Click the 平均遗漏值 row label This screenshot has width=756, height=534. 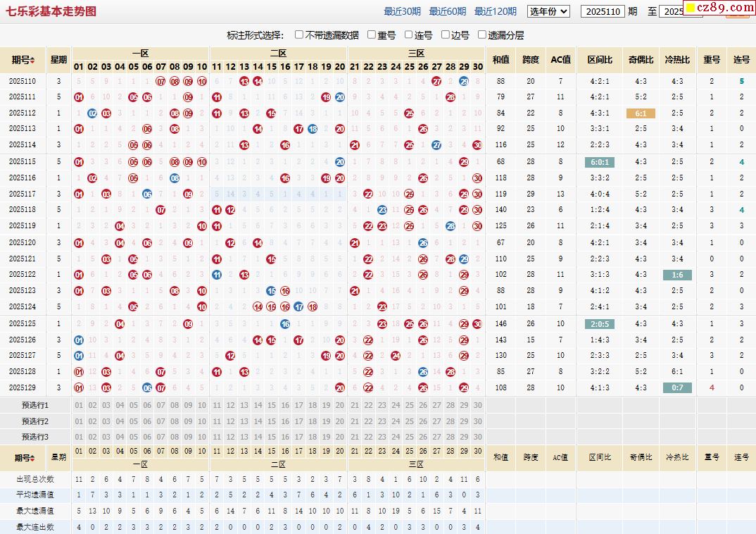[35, 495]
